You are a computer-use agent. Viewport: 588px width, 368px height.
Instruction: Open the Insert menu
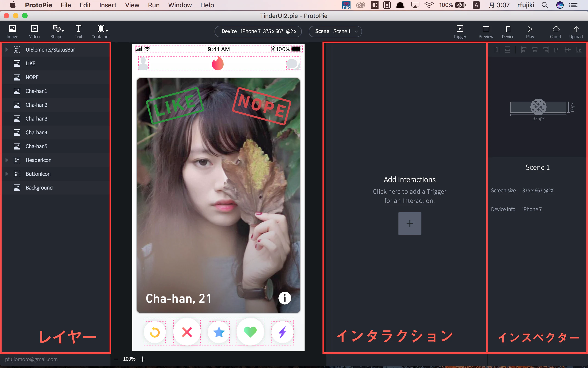pos(108,5)
